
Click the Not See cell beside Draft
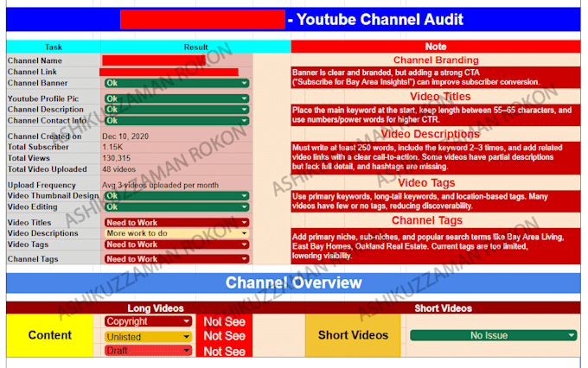224,351
